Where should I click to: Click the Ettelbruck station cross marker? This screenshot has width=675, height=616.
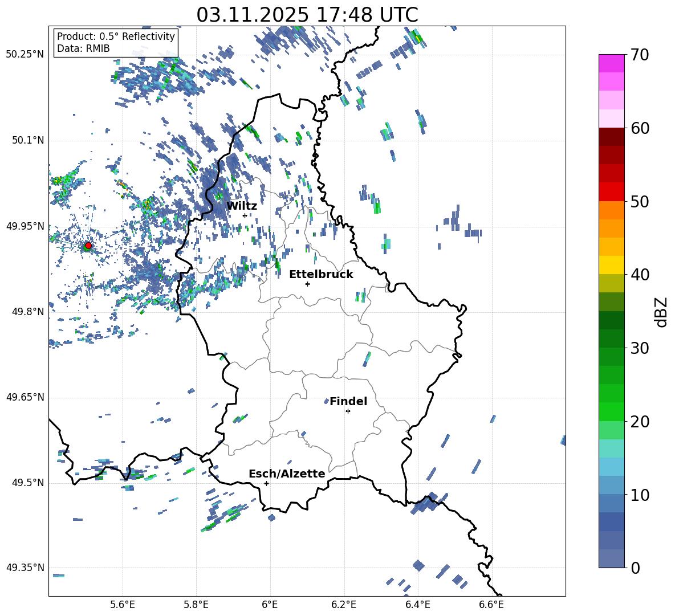tap(307, 284)
